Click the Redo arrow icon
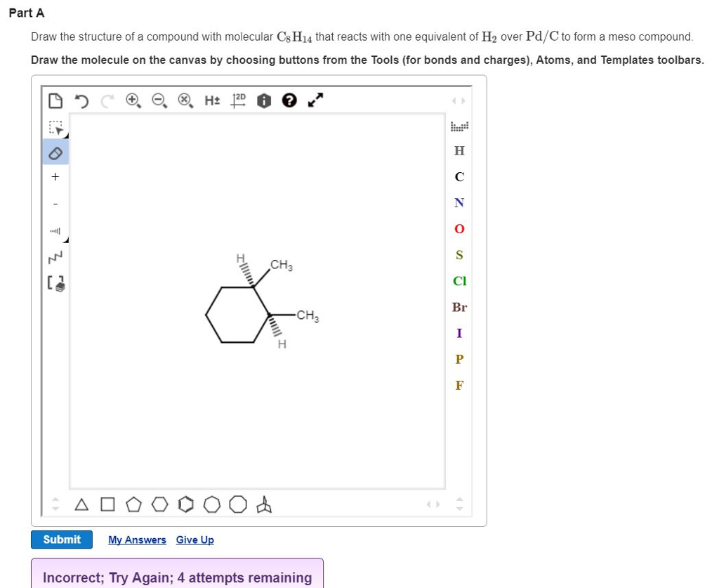The height and width of the screenshot is (588, 719). pyautogui.click(x=106, y=101)
